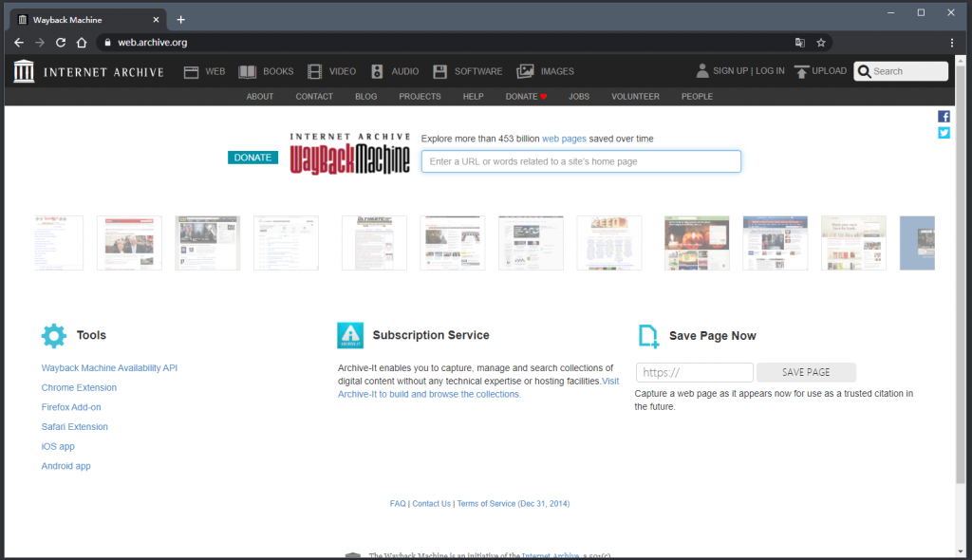This screenshot has width=972, height=560.
Task: Click the SAVE PAGE button
Action: [806, 373]
